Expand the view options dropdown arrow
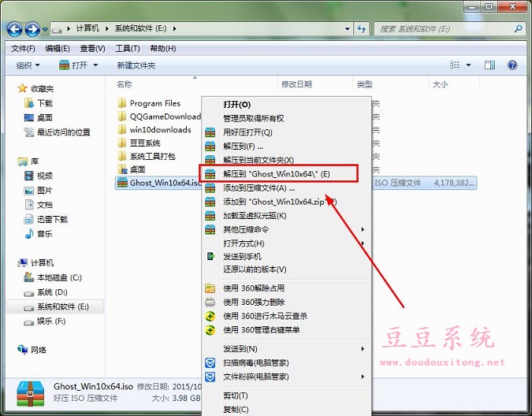 (x=468, y=65)
